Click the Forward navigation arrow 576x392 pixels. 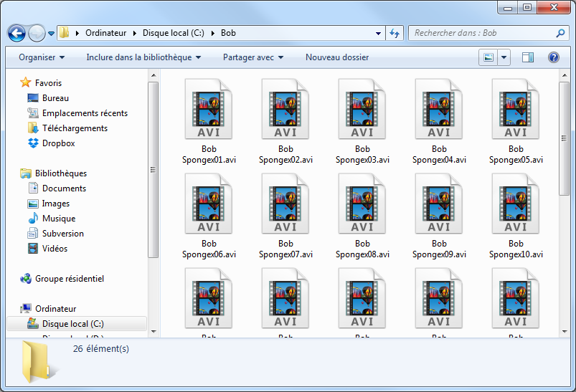tap(37, 34)
